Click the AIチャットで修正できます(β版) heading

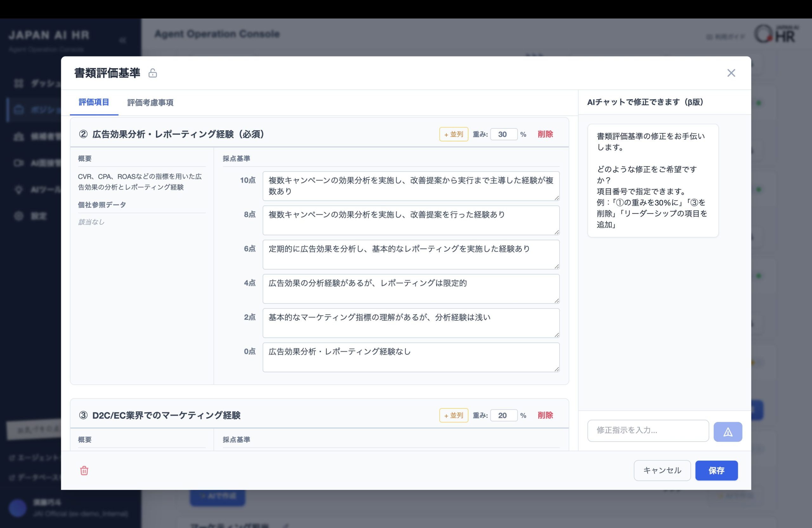tap(645, 102)
